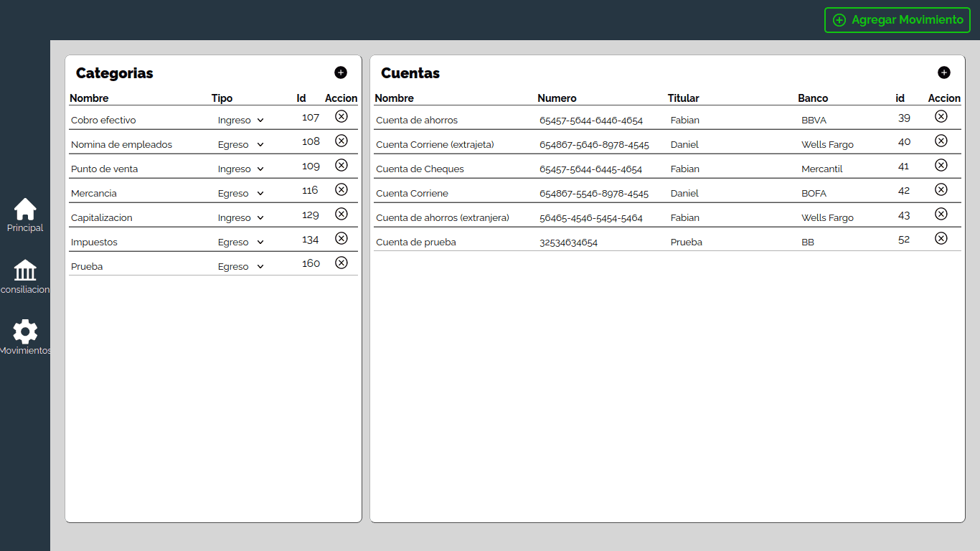Change Tipo of Mercancia
This screenshot has height=551, width=980.
(x=241, y=194)
